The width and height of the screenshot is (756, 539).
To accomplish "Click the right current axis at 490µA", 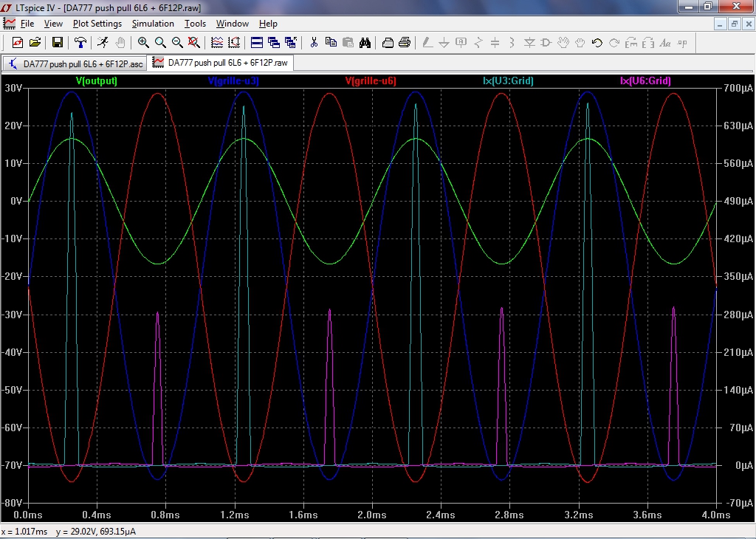I will (x=738, y=201).
